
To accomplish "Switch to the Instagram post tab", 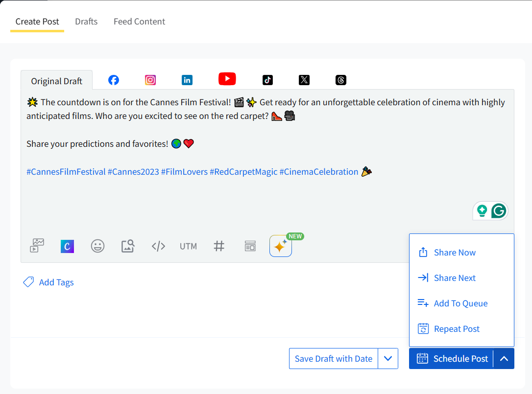I will pyautogui.click(x=150, y=80).
